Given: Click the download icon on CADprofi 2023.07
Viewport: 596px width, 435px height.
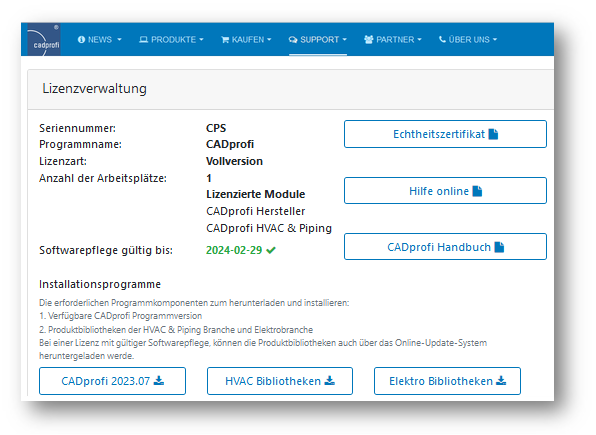Looking at the screenshot, I should tap(159, 380).
